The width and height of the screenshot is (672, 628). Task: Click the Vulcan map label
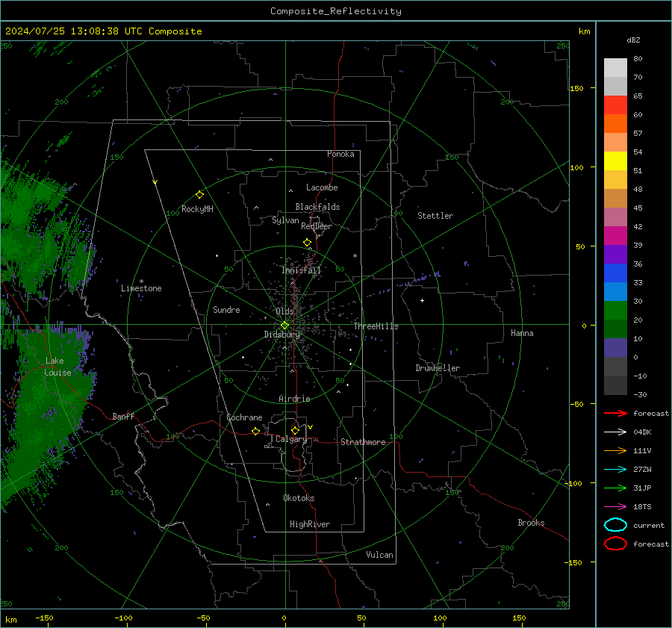(x=380, y=555)
